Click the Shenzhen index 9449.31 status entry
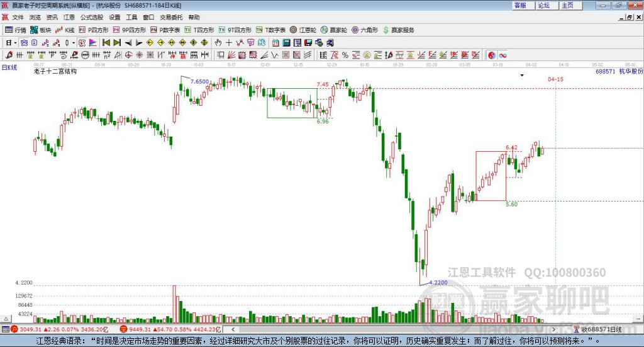Screen dimensions: 644x347 [x=170, y=329]
